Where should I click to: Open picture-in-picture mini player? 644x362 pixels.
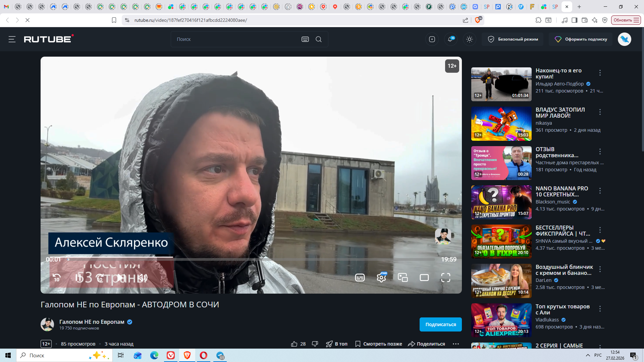(402, 278)
